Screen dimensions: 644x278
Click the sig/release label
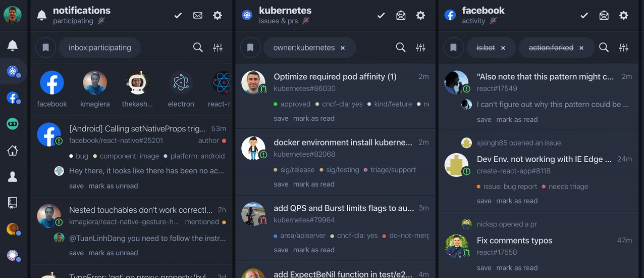coord(294,170)
